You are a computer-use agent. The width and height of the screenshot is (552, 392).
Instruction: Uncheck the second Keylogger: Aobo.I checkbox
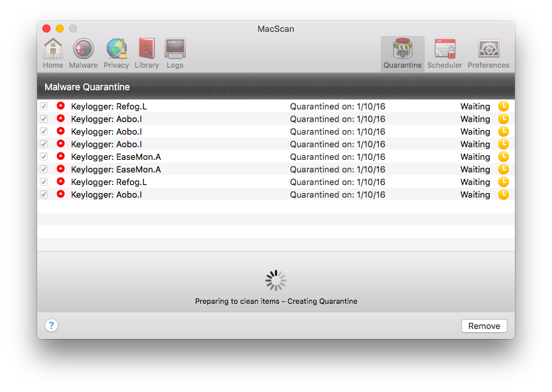(x=44, y=131)
